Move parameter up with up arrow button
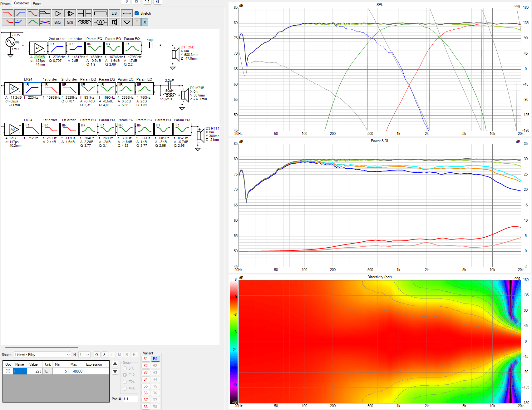The width and height of the screenshot is (532, 410). 115,364
